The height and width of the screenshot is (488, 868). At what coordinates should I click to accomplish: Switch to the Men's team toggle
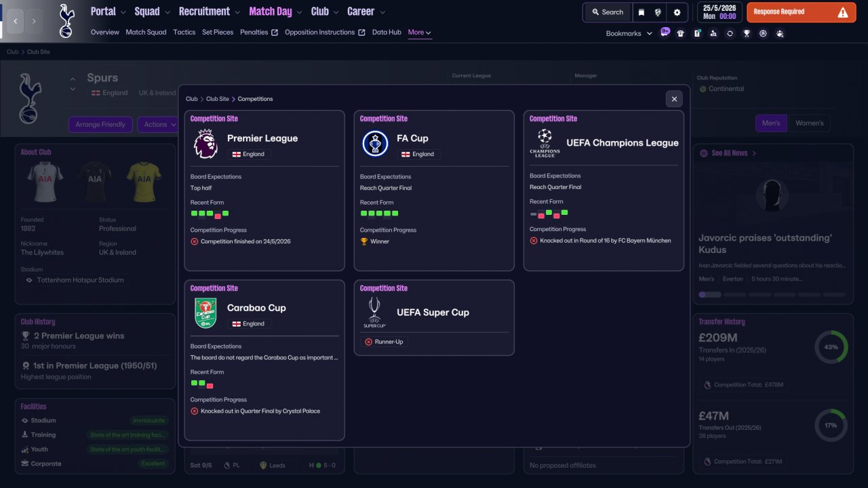[x=771, y=123]
